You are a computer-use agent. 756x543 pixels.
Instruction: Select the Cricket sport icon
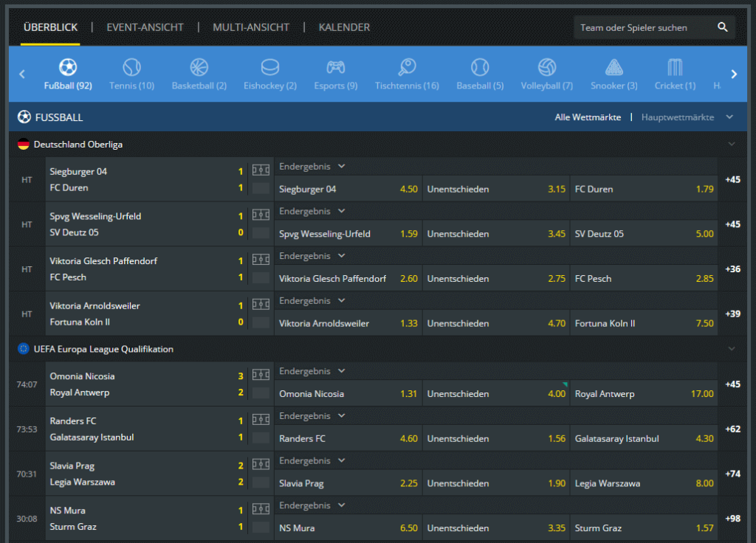click(675, 67)
